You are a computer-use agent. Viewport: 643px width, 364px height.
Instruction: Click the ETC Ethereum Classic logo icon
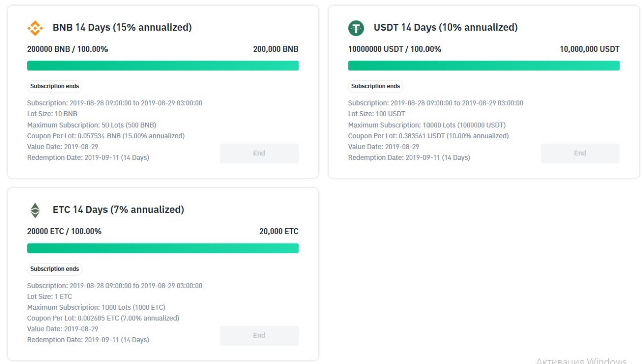[35, 210]
